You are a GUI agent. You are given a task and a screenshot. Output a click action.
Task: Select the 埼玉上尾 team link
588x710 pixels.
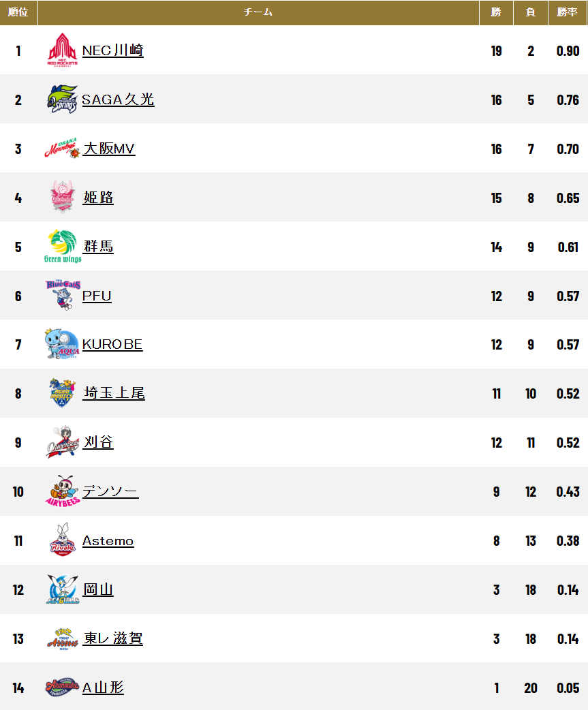[114, 393]
